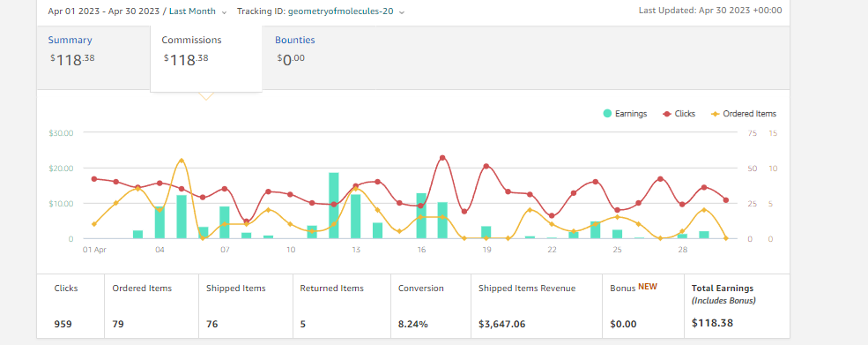This screenshot has width=868, height=345.
Task: Click the yellow Ordered Items legend diamond
Action: click(716, 114)
